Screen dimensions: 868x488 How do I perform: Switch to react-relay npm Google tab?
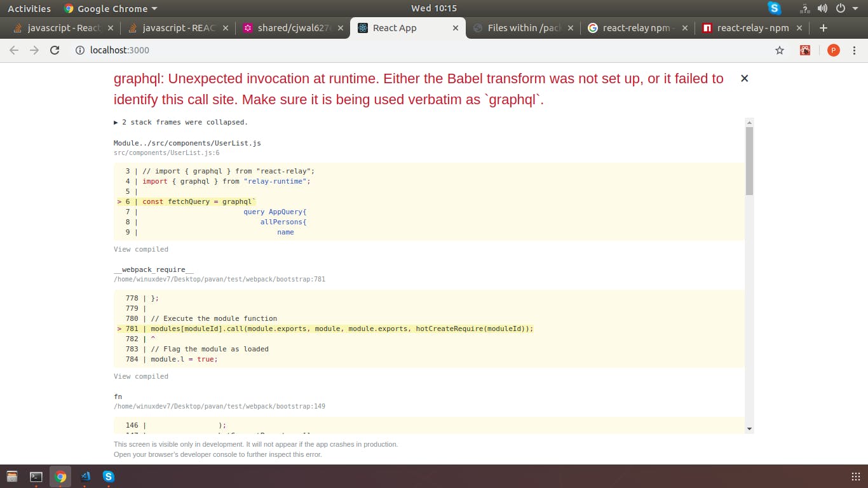point(637,28)
